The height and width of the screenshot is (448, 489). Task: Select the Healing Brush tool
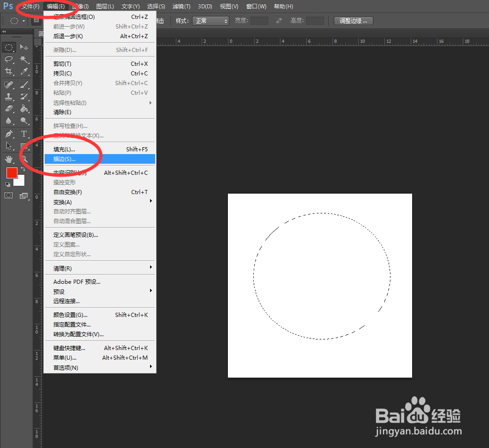coord(9,85)
